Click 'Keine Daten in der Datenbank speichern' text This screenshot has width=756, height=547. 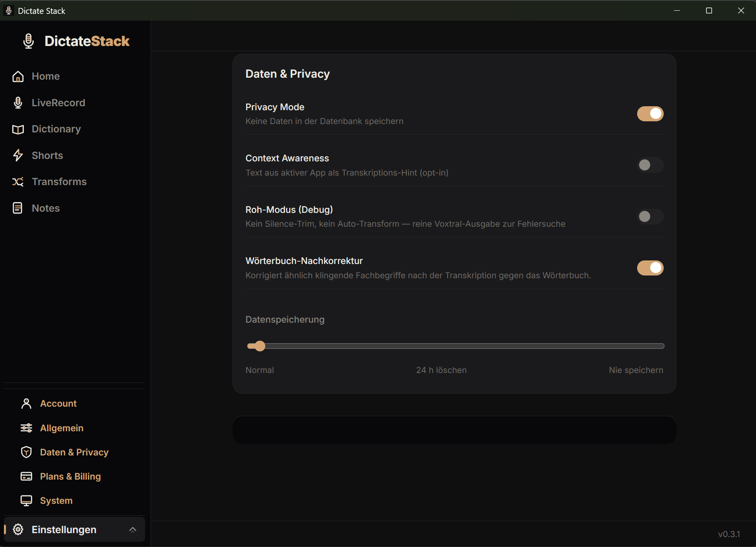[x=325, y=121]
